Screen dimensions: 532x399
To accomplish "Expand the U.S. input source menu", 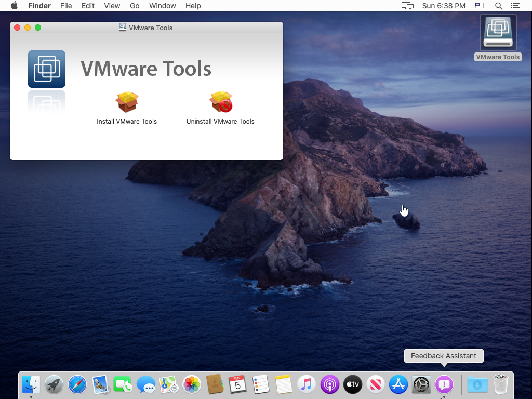I will (x=480, y=6).
